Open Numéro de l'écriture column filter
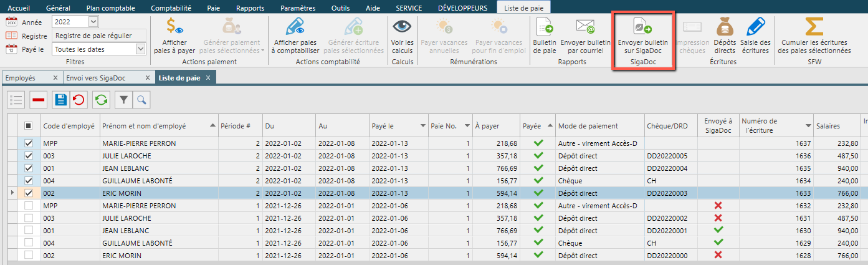Image resolution: width=868 pixels, height=265 pixels. coord(808,125)
